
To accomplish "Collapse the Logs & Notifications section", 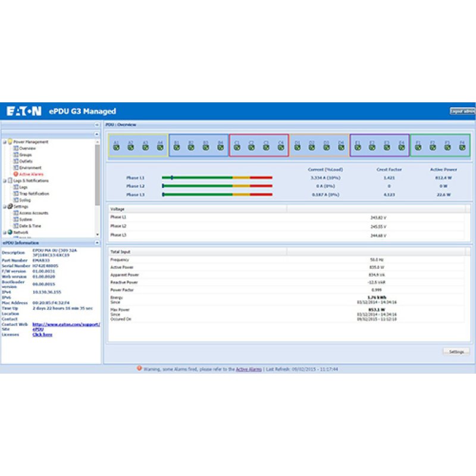I will pyautogui.click(x=4, y=180).
